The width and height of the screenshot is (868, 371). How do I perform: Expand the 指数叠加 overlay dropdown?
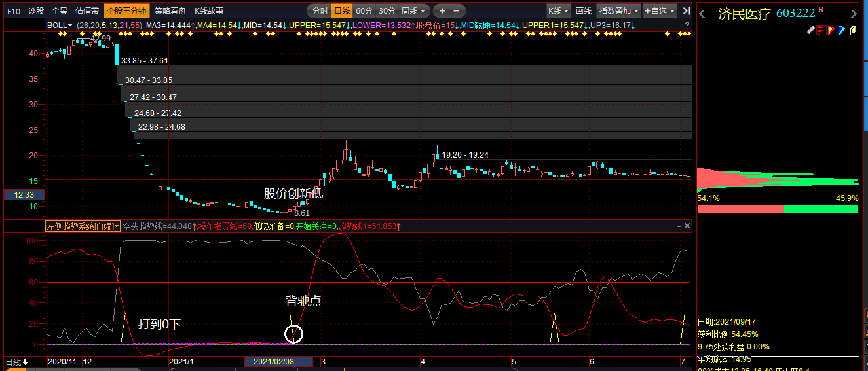[x=618, y=11]
